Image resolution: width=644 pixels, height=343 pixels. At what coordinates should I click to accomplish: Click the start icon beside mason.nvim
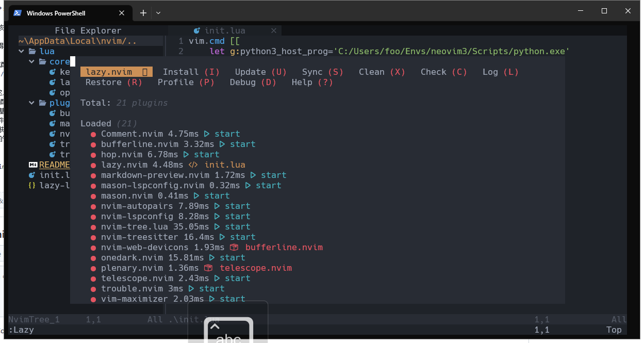pyautogui.click(x=196, y=195)
